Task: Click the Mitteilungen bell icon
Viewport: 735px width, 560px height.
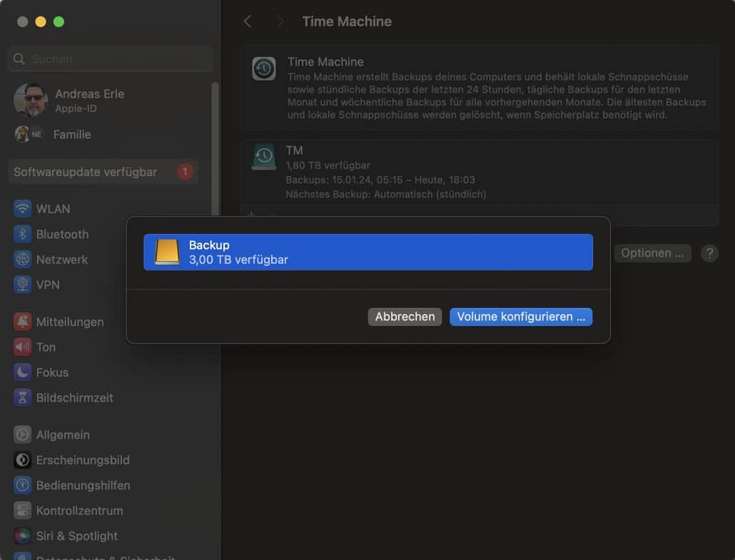Action: coord(22,322)
